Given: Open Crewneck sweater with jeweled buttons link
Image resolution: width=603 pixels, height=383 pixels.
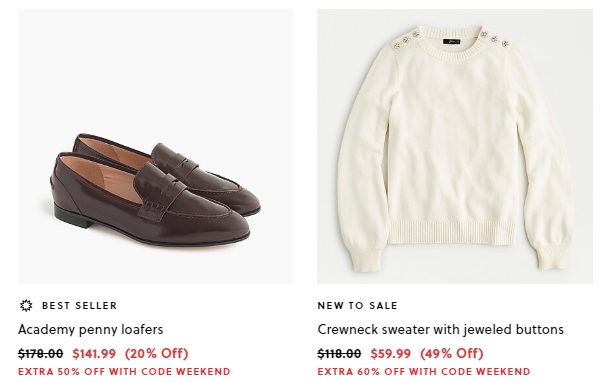Looking at the screenshot, I should click(441, 330).
